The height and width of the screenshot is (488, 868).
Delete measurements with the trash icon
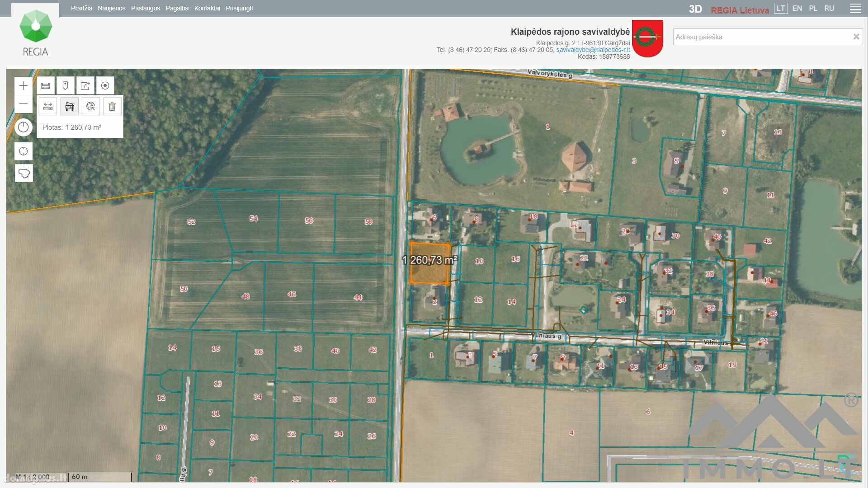tap(112, 106)
